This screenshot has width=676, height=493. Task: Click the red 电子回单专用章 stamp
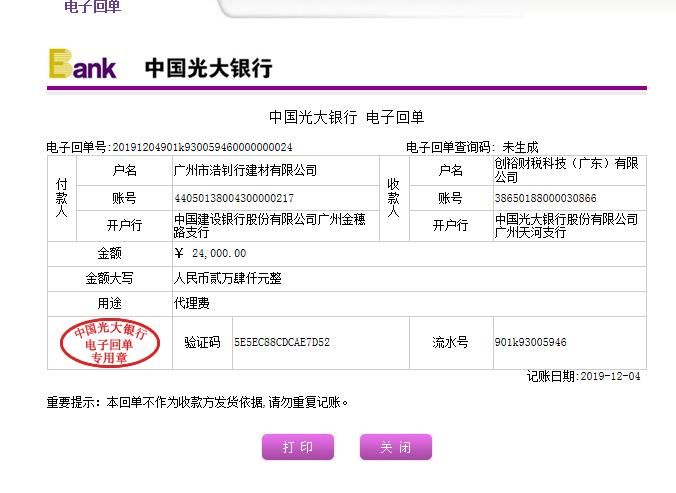[x=110, y=343]
